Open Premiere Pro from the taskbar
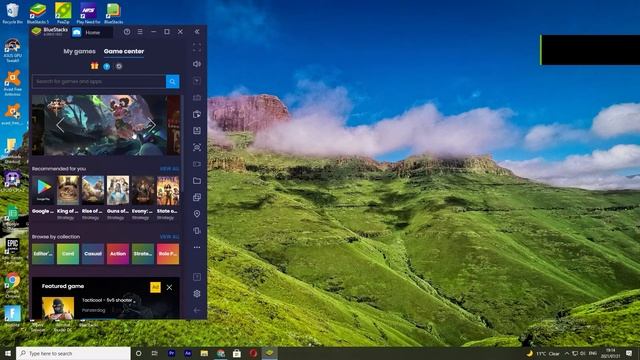640x360 pixels. pos(171,353)
